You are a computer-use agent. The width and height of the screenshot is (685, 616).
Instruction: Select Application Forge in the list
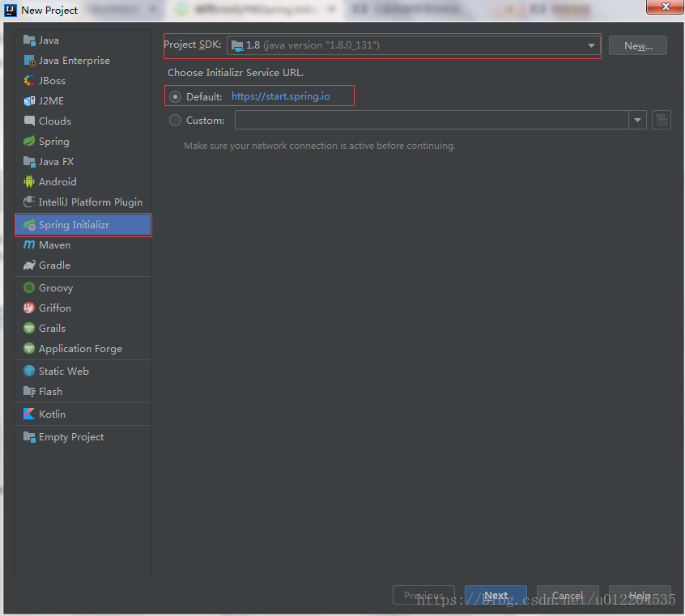pos(83,348)
